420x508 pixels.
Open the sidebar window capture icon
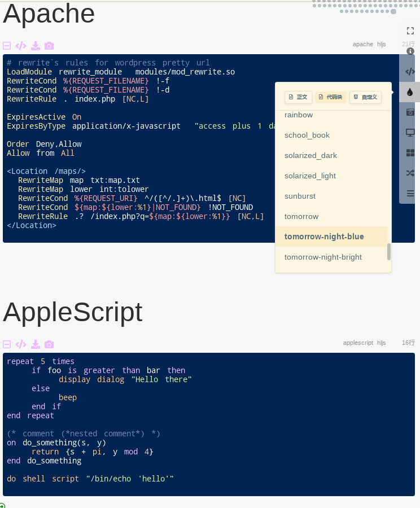click(410, 112)
